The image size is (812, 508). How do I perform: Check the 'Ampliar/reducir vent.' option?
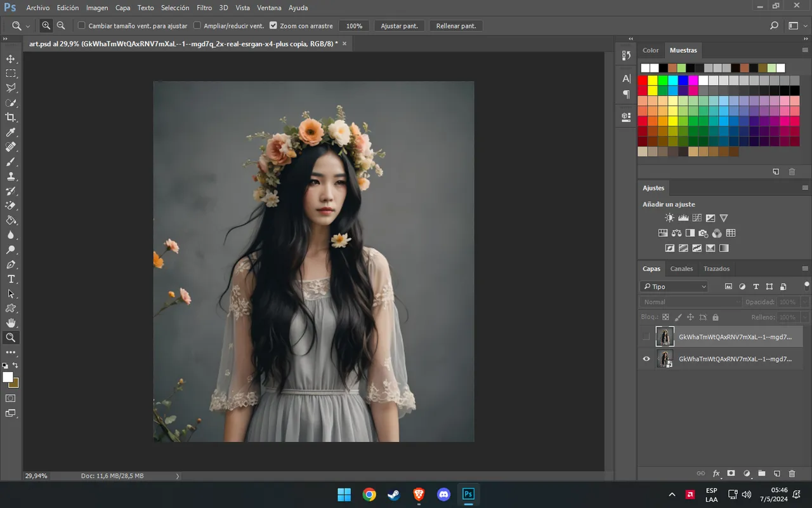(197, 25)
